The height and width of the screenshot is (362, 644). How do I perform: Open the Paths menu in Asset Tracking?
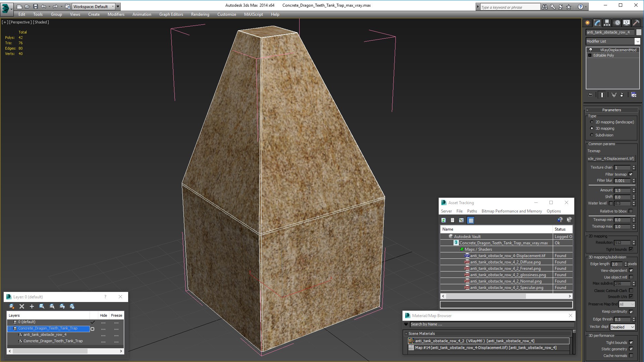pyautogui.click(x=472, y=211)
